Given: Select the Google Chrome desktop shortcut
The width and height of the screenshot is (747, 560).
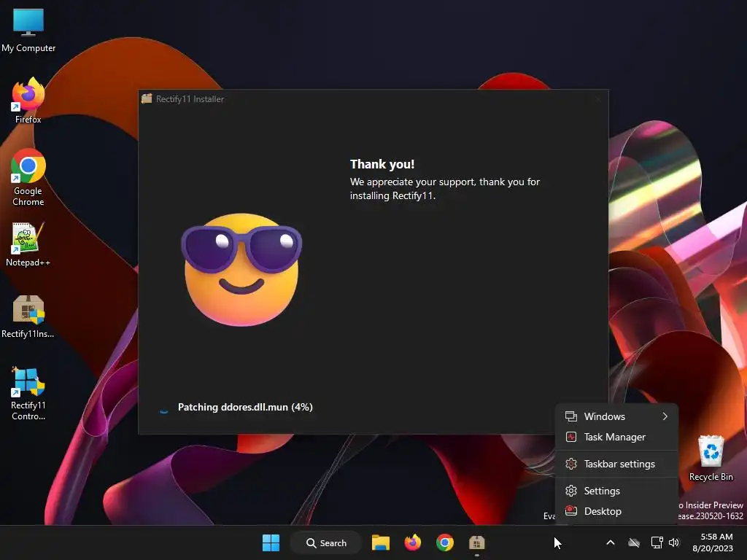Looking at the screenshot, I should point(28,177).
